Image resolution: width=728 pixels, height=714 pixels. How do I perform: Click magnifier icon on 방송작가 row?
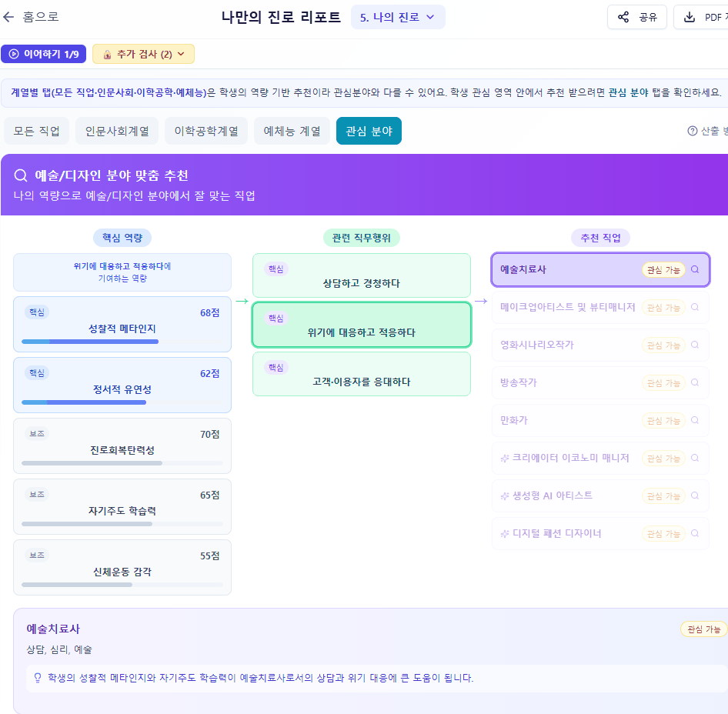[x=695, y=382]
